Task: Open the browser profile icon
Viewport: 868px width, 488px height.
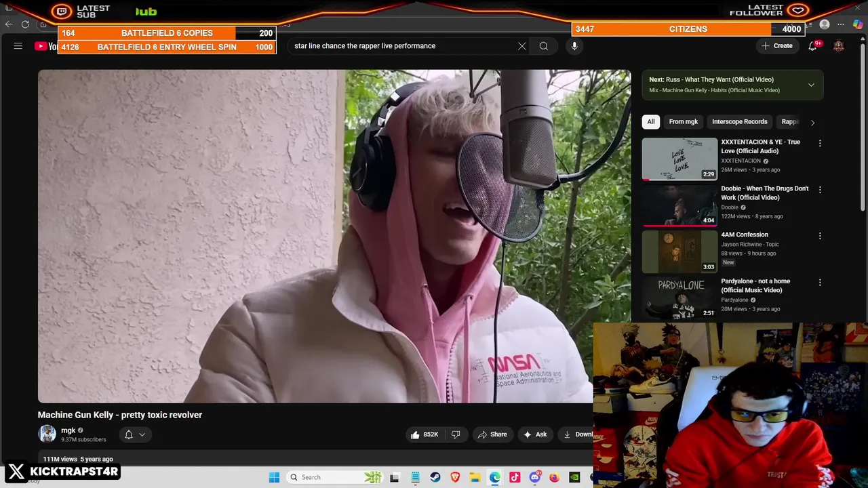Action: click(825, 24)
